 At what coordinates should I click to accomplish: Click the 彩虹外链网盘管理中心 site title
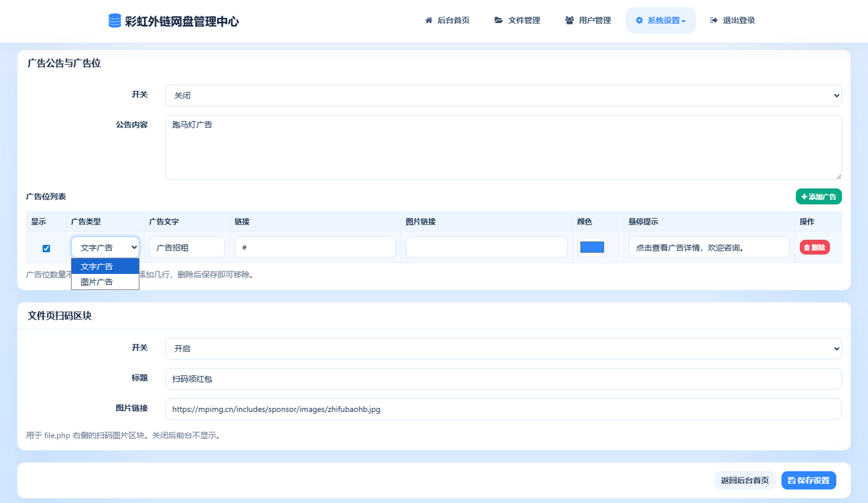click(x=182, y=22)
